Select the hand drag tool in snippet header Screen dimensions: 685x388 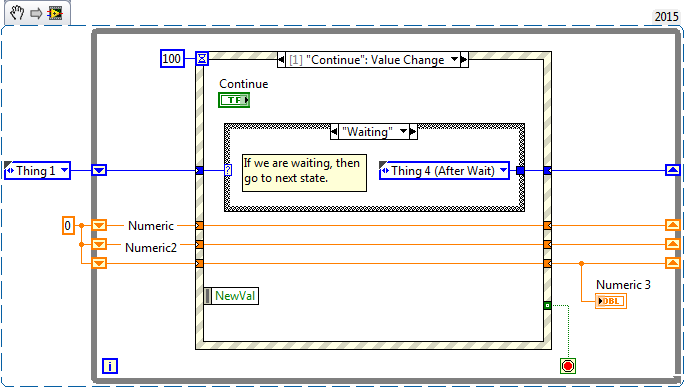tap(17, 13)
